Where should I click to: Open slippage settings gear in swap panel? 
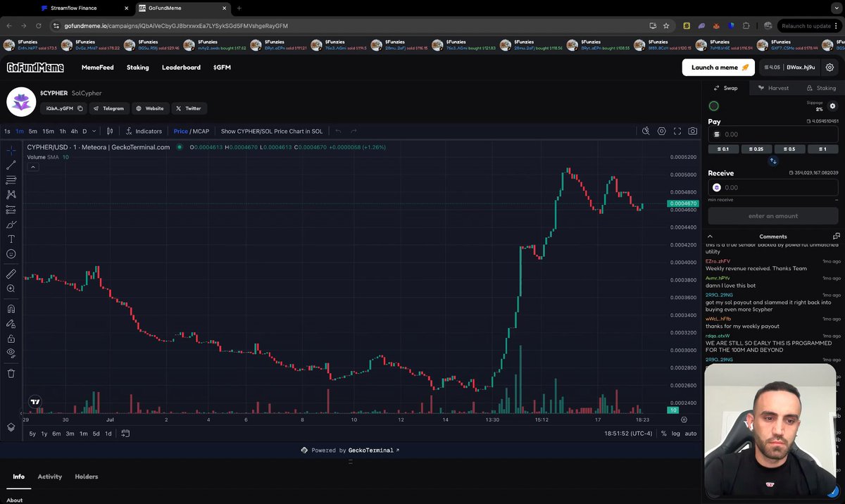point(832,106)
